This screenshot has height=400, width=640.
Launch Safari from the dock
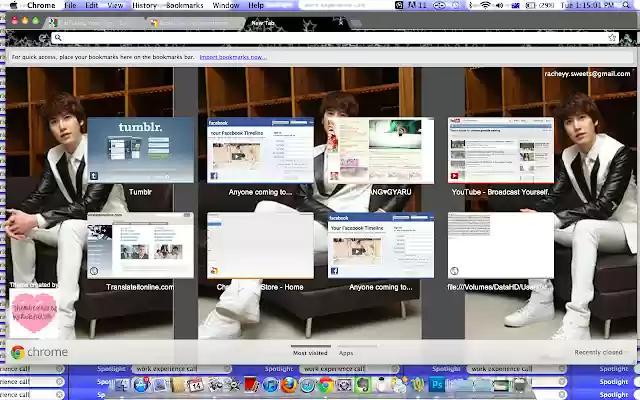tap(308, 385)
